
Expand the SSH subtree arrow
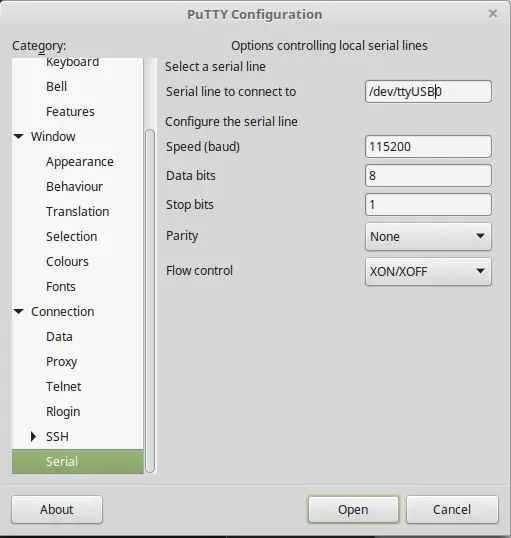click(x=33, y=436)
